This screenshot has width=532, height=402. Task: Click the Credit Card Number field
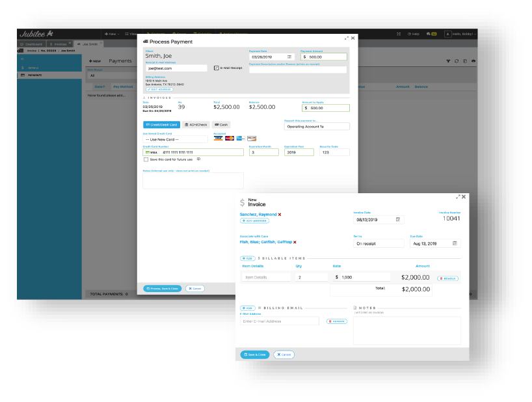tap(193, 152)
